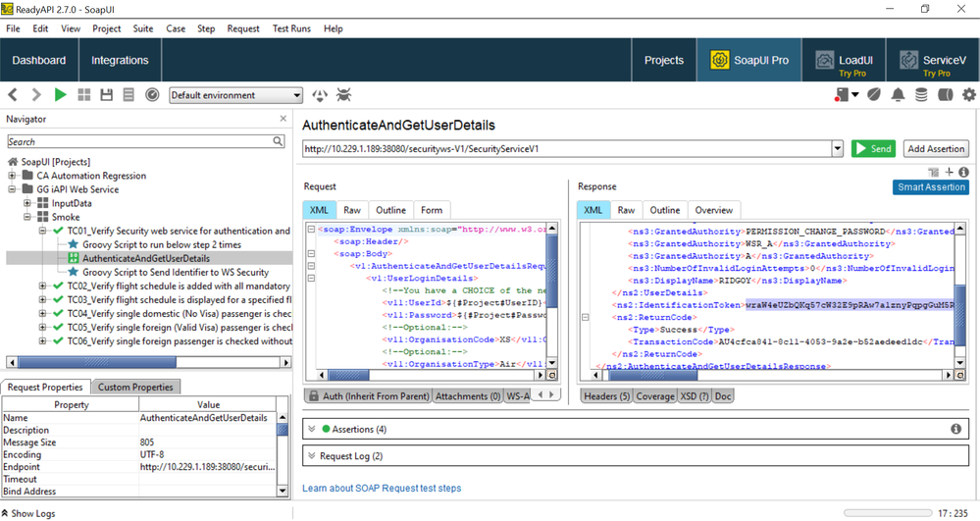Screen dimensions: 980x521
Task: Click the navigate back arrow icon
Action: coord(14,95)
